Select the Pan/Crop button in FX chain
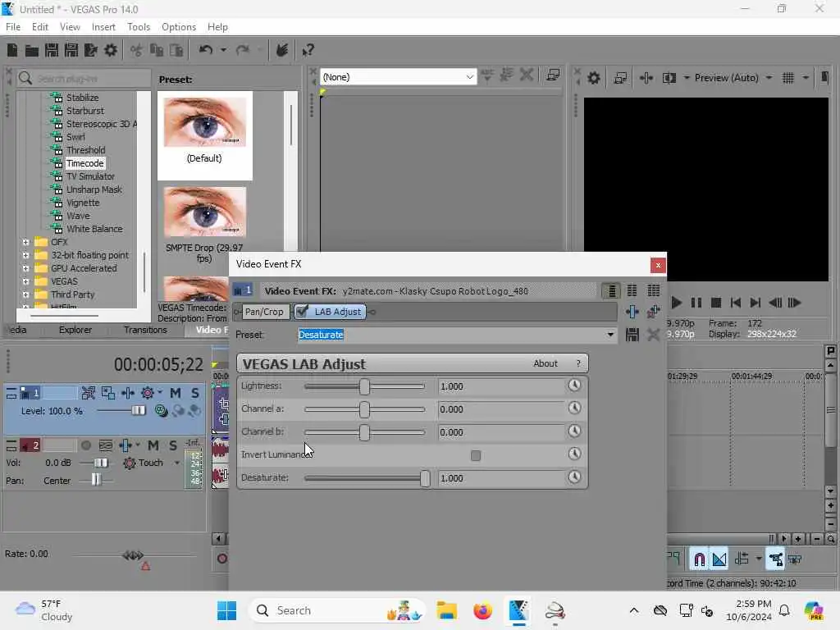Image resolution: width=840 pixels, height=630 pixels. [263, 312]
